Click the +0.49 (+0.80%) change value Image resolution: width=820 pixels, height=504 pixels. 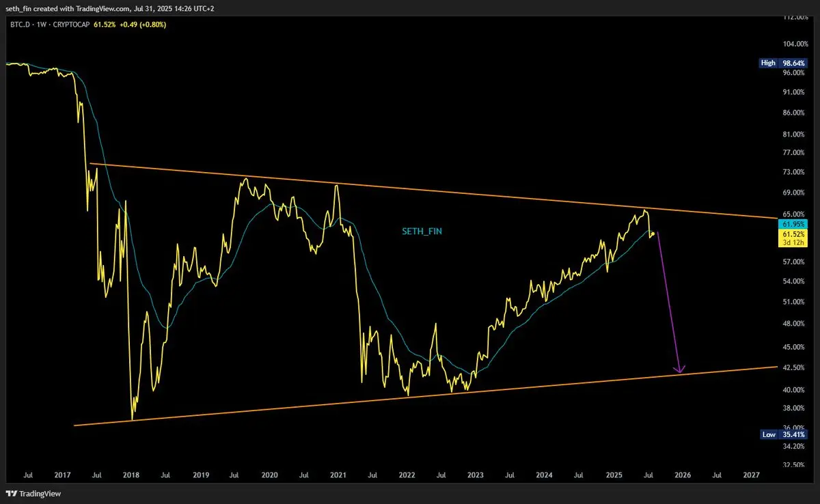[x=142, y=25]
